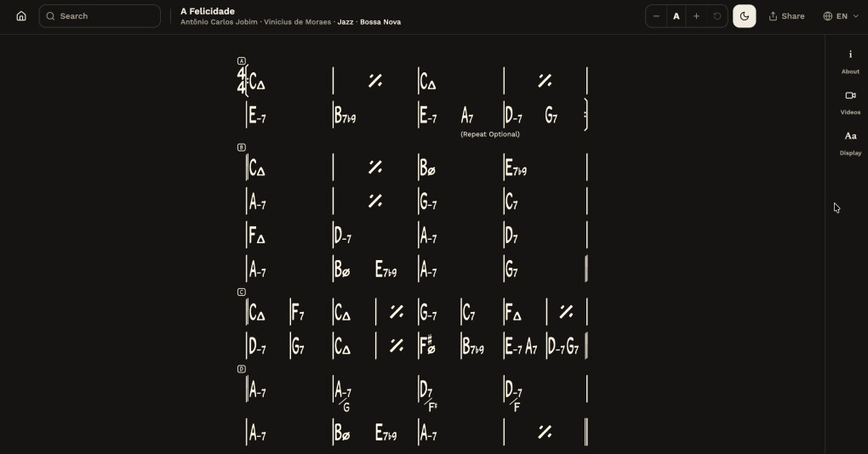The width and height of the screenshot is (868, 454).
Task: Share this chord chart
Action: [786, 16]
